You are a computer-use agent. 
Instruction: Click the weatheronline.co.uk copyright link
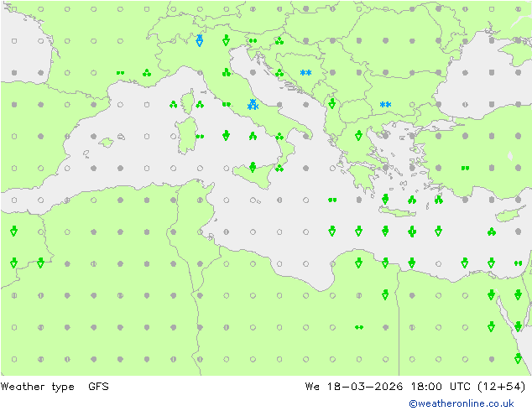[x=462, y=403]
